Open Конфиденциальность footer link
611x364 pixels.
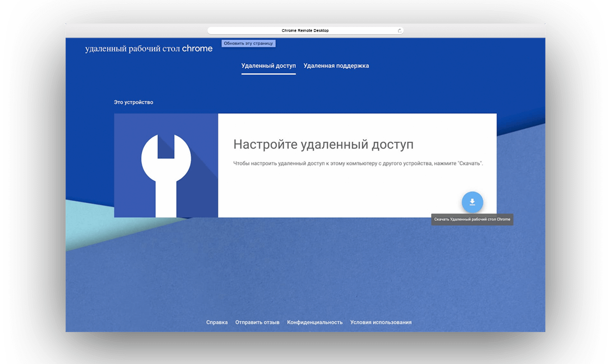pos(315,323)
